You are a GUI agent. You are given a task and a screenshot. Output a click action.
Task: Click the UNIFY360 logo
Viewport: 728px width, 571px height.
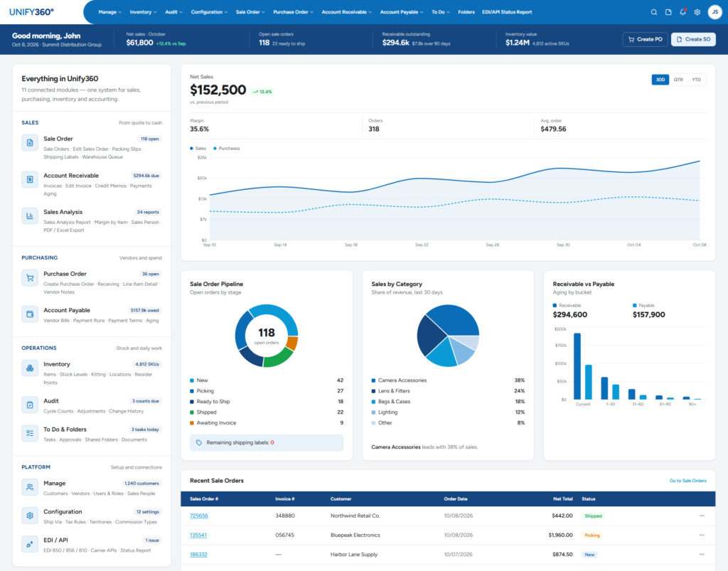click(31, 12)
